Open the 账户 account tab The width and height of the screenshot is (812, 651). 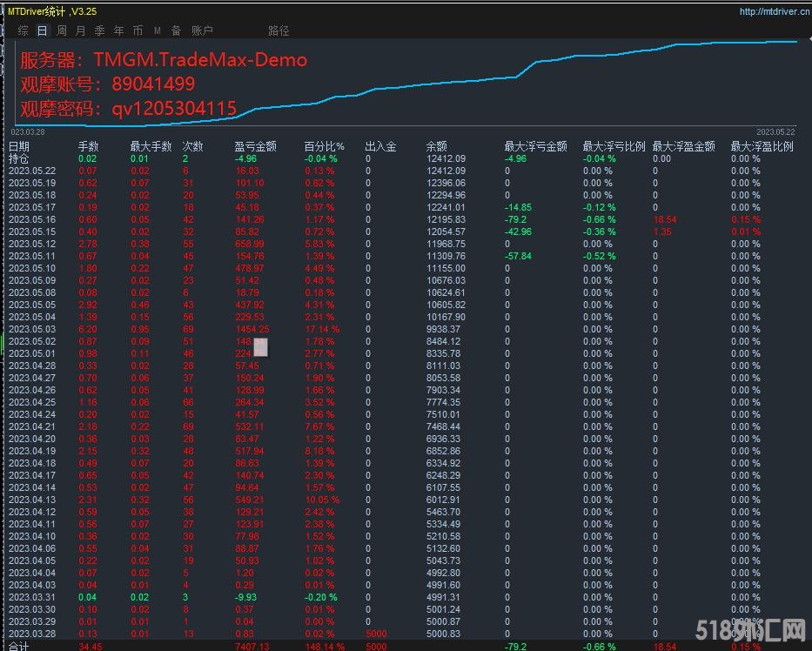[x=203, y=30]
